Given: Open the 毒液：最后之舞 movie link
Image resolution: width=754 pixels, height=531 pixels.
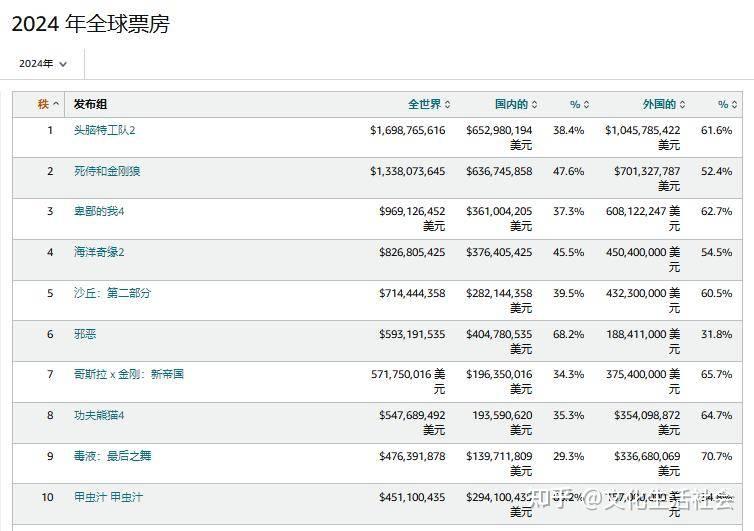Looking at the screenshot, I should (112, 456).
